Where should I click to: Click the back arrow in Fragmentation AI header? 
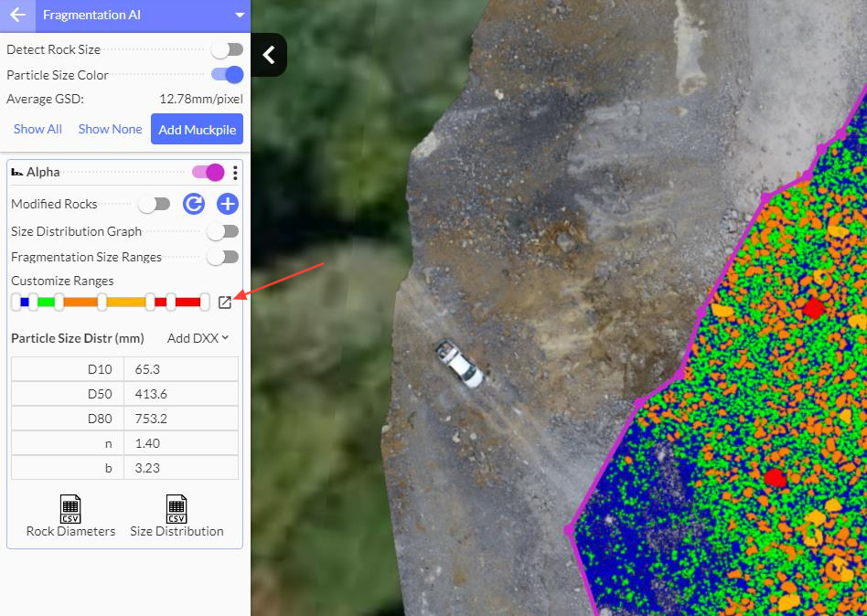coord(17,15)
